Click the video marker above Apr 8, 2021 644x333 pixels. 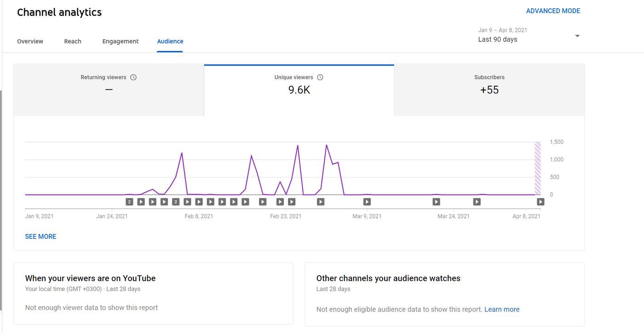click(540, 202)
